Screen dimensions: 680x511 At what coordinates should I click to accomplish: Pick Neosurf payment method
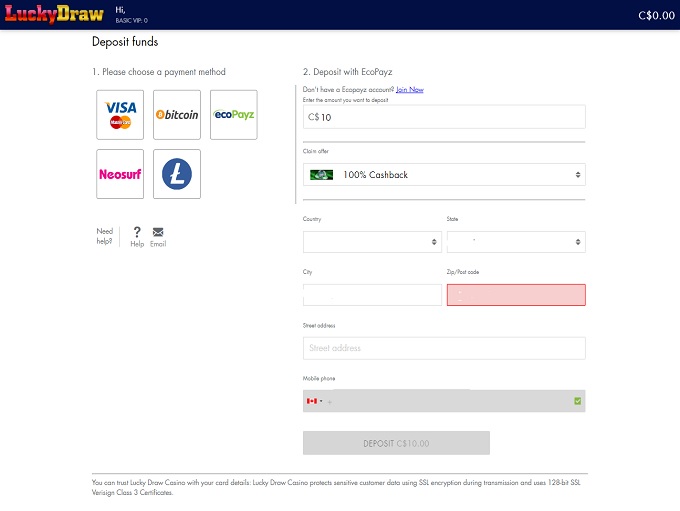pyautogui.click(x=120, y=174)
